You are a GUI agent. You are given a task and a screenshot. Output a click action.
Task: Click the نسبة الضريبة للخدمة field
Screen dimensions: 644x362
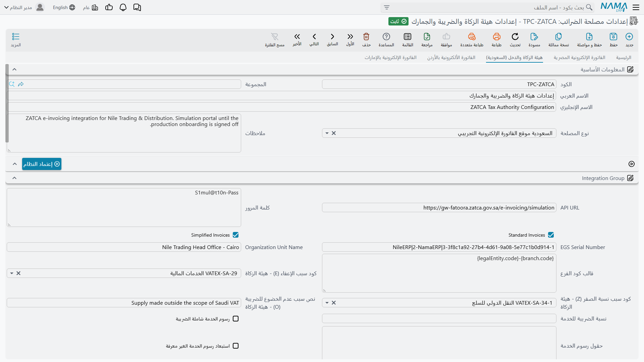[x=439, y=318]
